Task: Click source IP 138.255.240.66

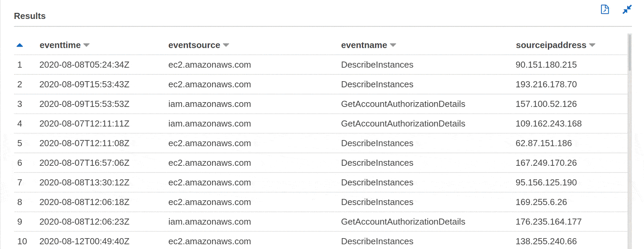Action: coord(546,241)
